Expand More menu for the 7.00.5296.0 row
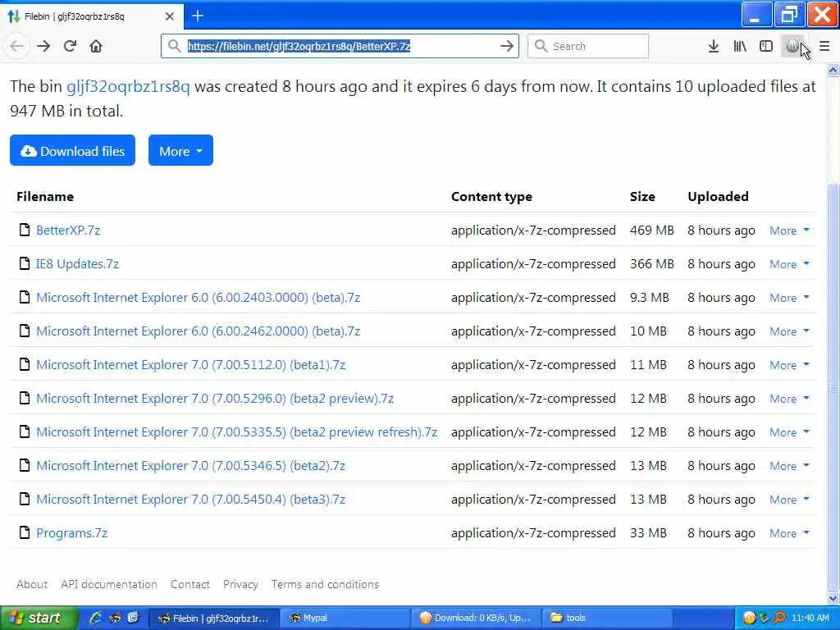 (789, 399)
